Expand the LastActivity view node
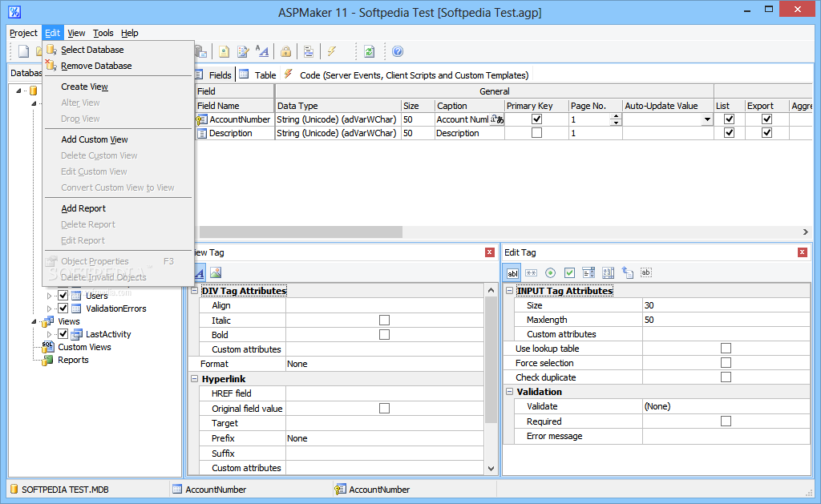This screenshot has width=821, height=504. tap(49, 334)
